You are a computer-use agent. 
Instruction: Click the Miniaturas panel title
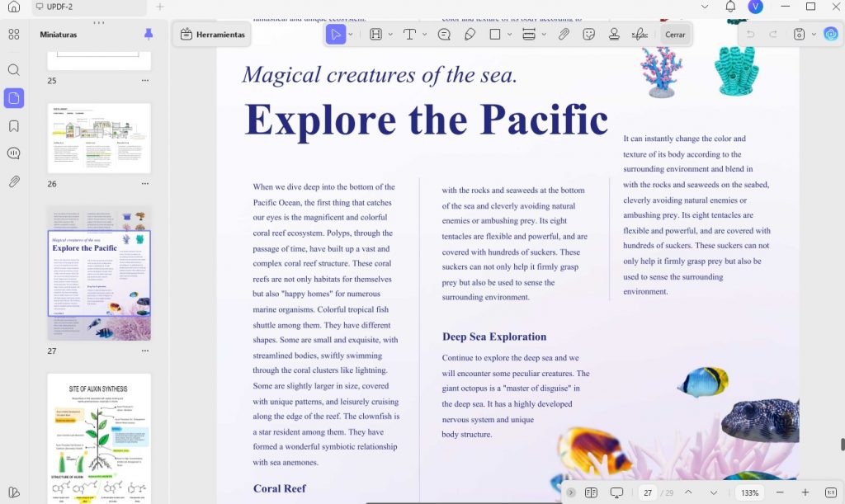[59, 34]
